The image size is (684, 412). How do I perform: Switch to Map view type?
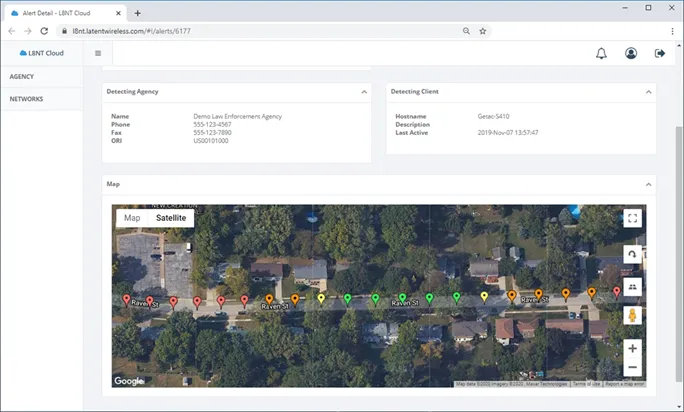tap(132, 218)
